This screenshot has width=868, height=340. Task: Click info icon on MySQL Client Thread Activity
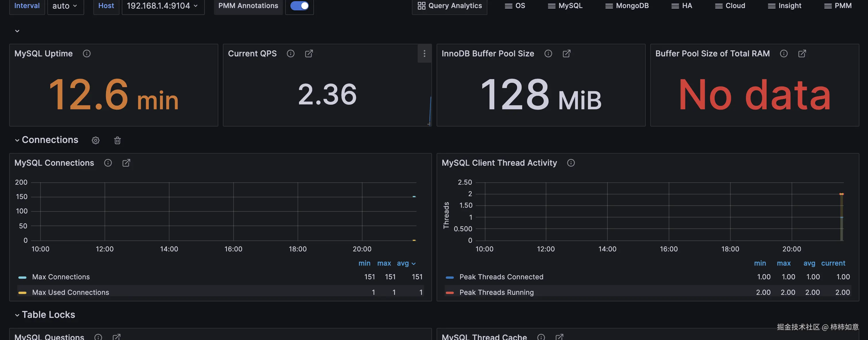tap(571, 163)
